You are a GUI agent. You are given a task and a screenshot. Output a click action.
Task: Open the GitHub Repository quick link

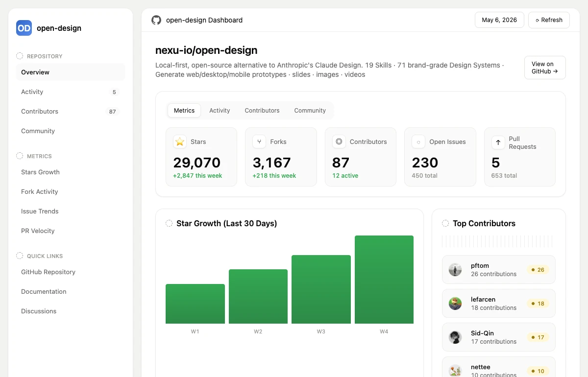point(71,272)
